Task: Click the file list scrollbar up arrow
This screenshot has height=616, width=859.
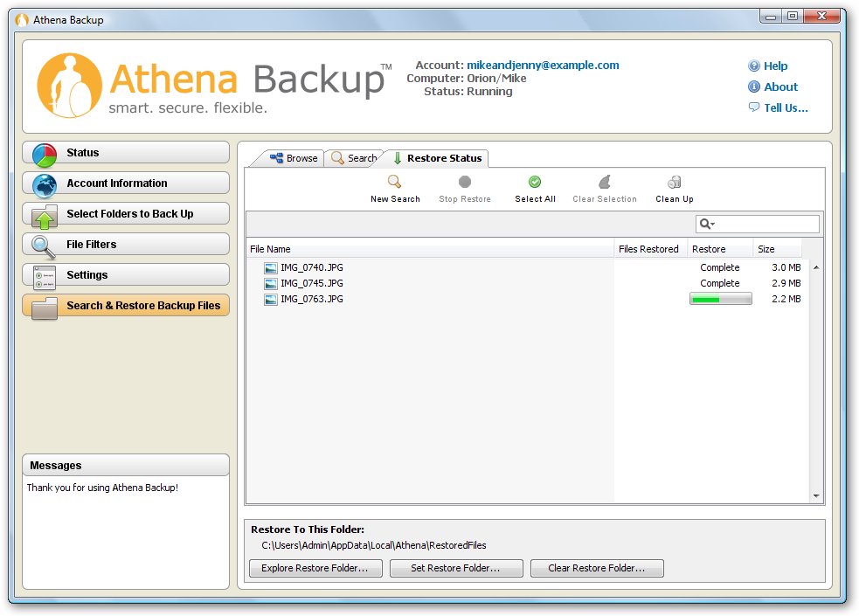Action: (816, 267)
